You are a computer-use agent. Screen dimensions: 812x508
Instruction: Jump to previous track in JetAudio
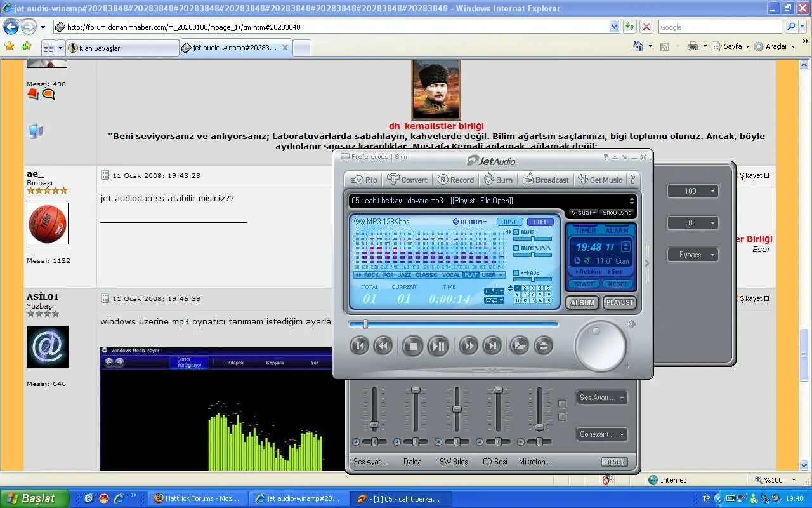pyautogui.click(x=360, y=345)
